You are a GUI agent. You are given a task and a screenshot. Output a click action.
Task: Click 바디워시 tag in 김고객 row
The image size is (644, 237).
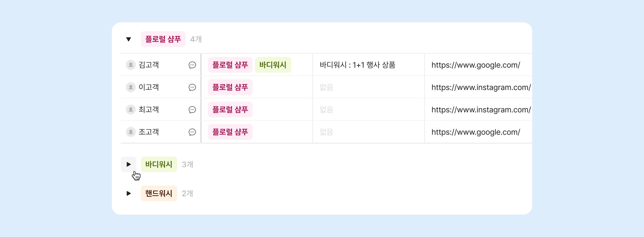click(273, 65)
